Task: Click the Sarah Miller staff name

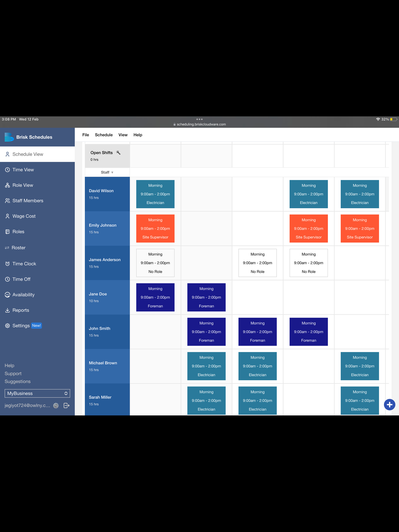Action: [x=100, y=397]
